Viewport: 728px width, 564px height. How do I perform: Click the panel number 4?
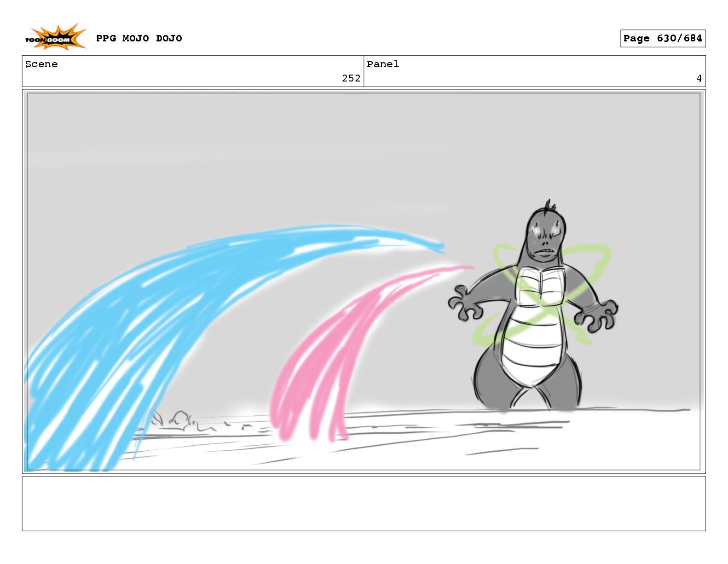tap(699, 78)
